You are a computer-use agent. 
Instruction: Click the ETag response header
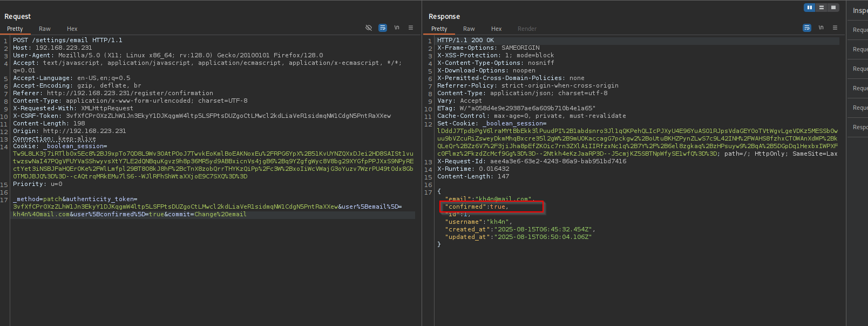[x=517, y=108]
